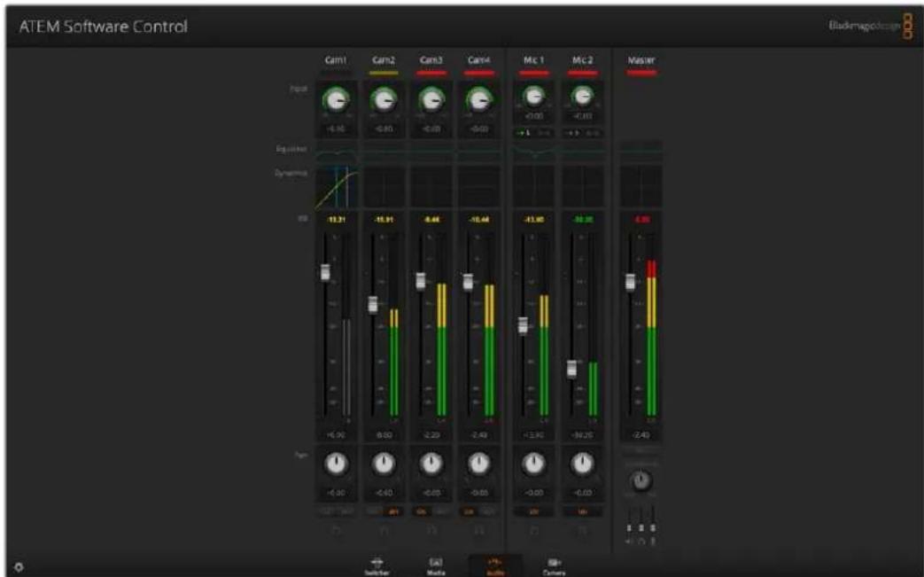
Task: Click the Mic 1 pan knob
Action: coord(534,464)
